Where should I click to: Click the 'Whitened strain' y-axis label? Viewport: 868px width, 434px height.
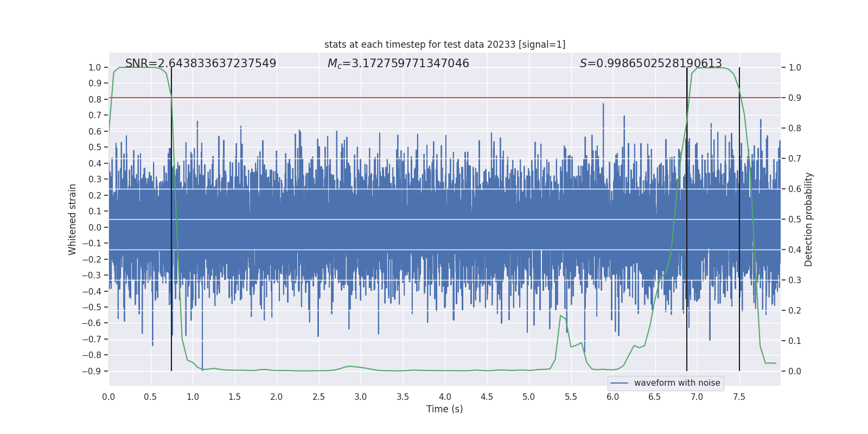73,219
